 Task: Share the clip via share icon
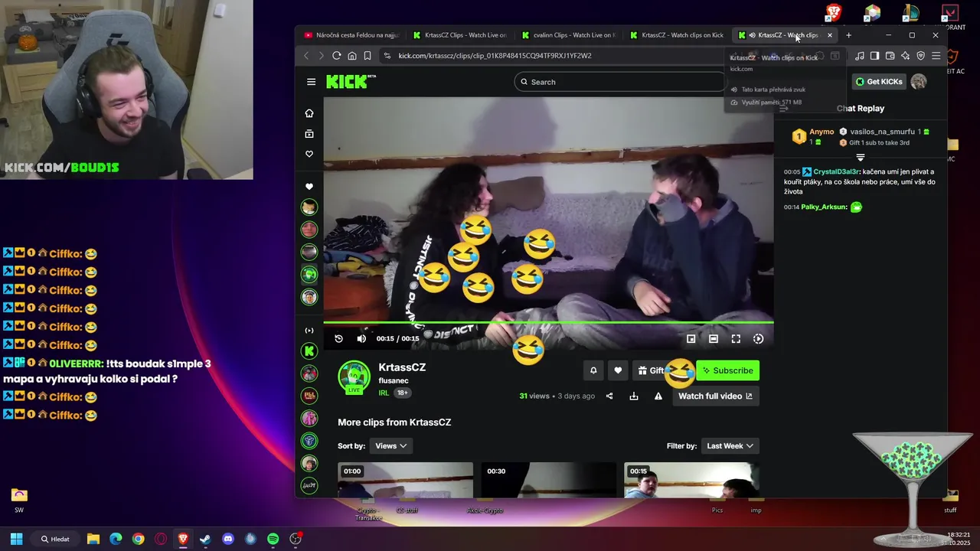click(609, 396)
